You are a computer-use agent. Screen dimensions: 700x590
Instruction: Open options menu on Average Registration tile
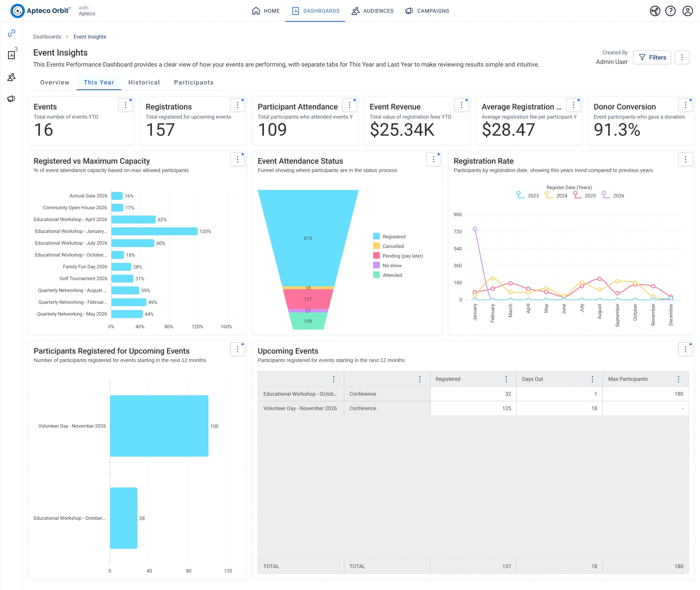click(x=574, y=105)
